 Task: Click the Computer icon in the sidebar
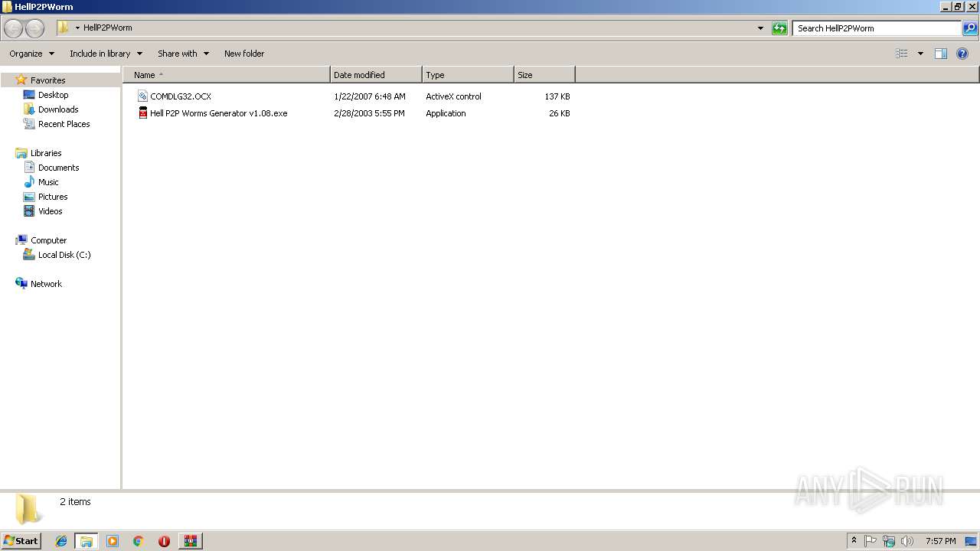[x=21, y=240]
